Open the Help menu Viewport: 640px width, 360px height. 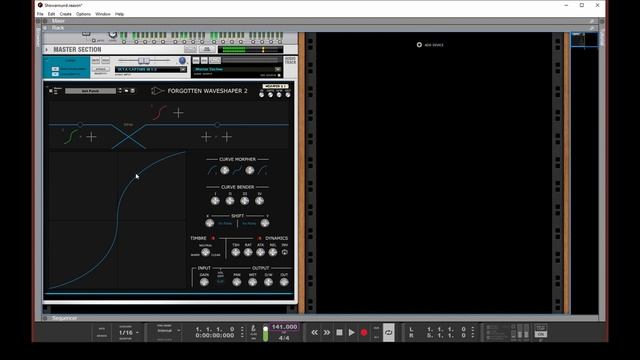119,14
